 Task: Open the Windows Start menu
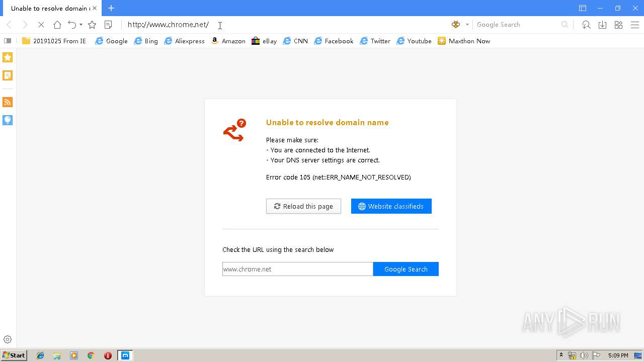pyautogui.click(x=14, y=355)
